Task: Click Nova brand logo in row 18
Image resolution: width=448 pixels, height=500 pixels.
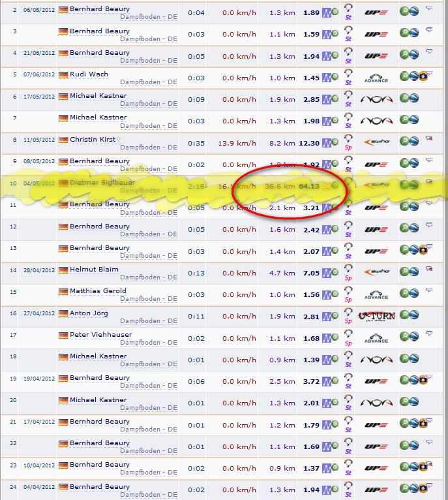Action: tap(376, 360)
